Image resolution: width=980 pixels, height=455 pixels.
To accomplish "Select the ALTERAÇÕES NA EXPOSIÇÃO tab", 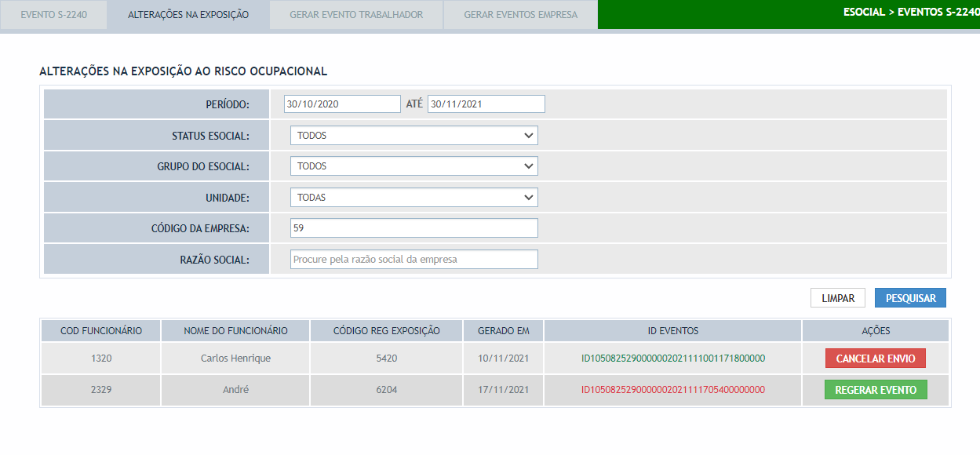I will (188, 15).
